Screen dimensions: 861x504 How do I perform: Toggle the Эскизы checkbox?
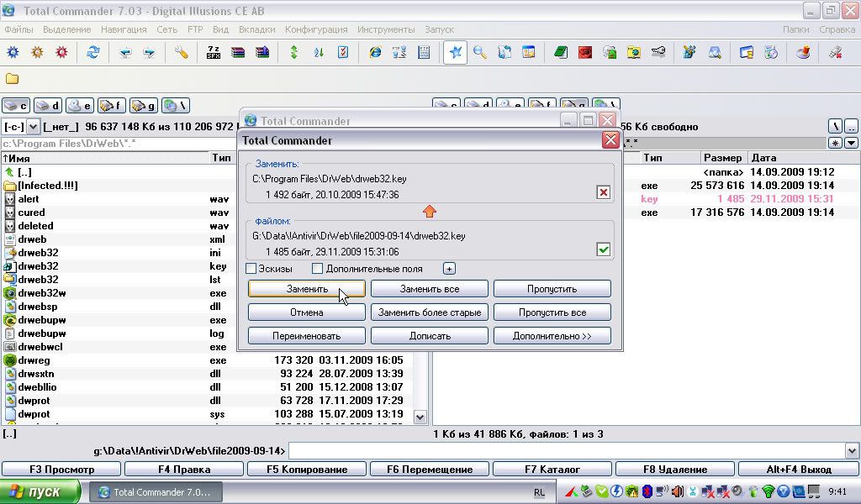(251, 269)
